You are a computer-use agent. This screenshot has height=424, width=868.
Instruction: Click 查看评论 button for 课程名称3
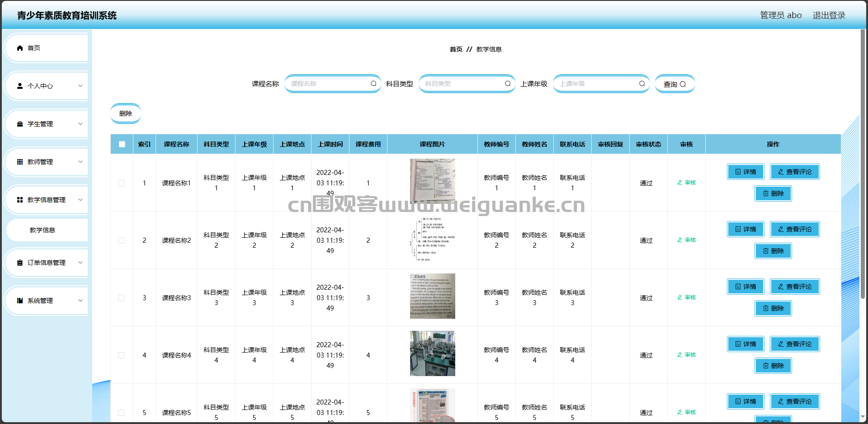(795, 287)
